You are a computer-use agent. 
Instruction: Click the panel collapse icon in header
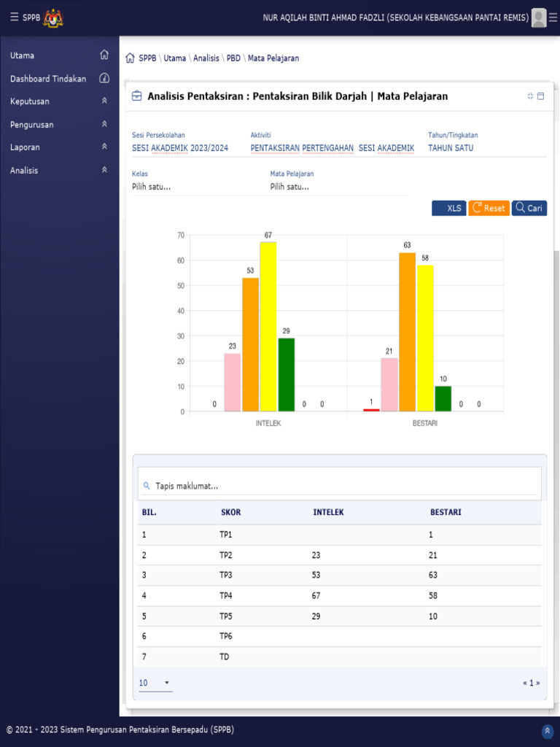pos(530,96)
